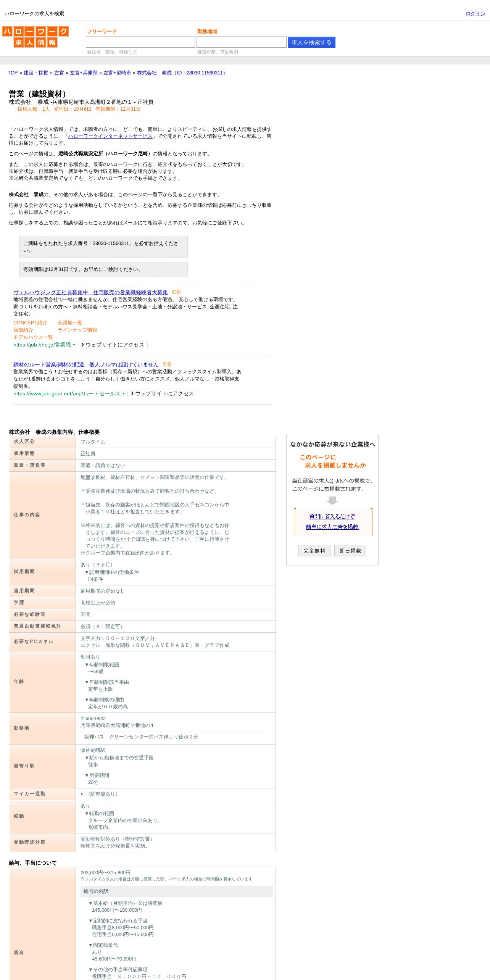This screenshot has height=980, width=490.
Task: Click the 即日掲載 badge button
Action: click(350, 551)
